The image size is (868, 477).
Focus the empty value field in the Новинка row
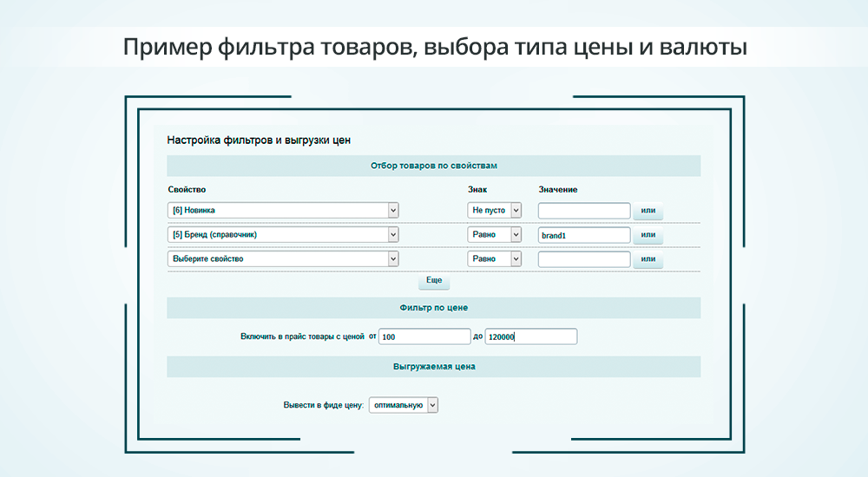coord(584,211)
